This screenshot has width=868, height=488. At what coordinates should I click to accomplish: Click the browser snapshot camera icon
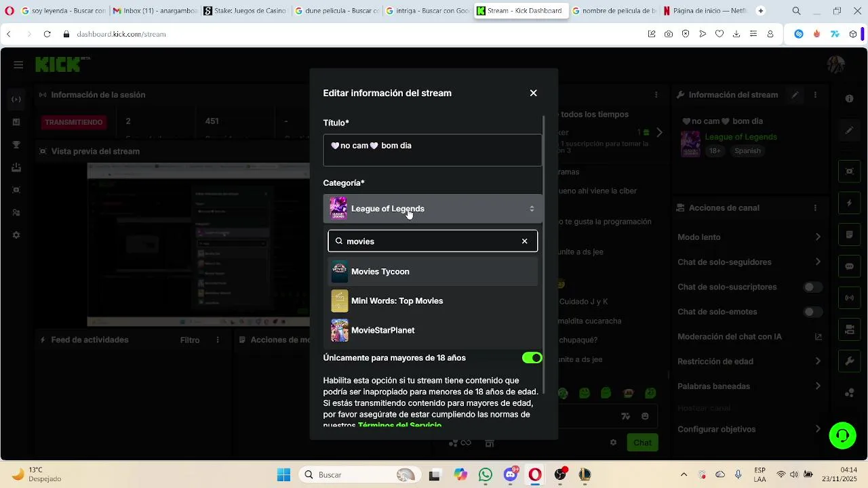669,34
